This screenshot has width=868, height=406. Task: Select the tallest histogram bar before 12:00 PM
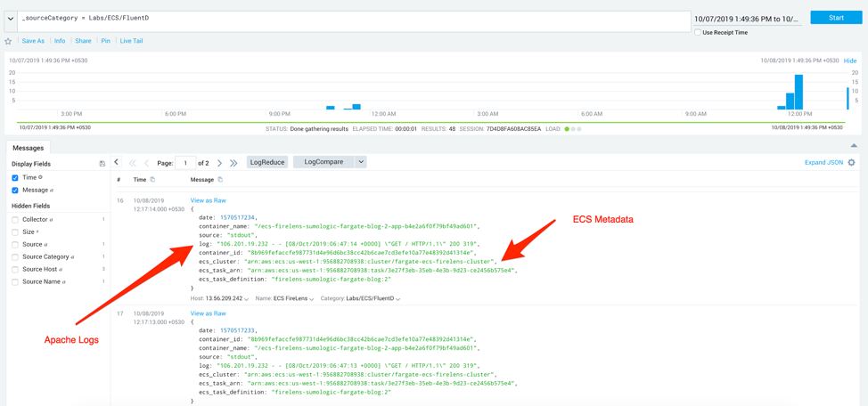coord(798,92)
